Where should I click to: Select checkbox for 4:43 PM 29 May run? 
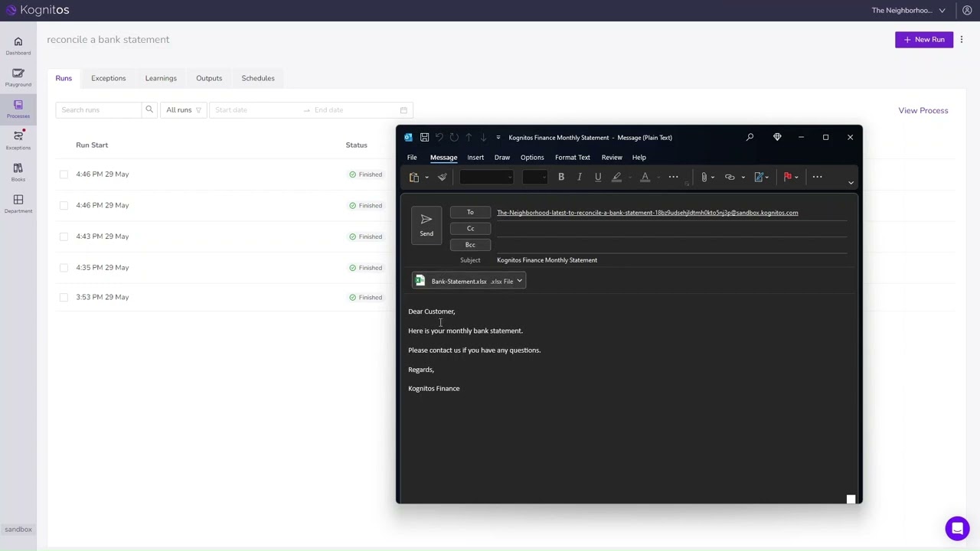click(x=64, y=236)
